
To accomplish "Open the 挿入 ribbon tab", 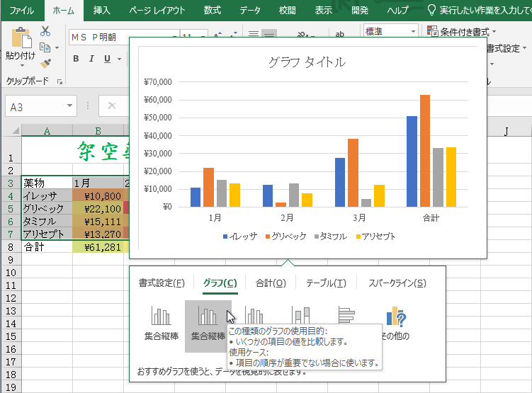I will pyautogui.click(x=102, y=10).
